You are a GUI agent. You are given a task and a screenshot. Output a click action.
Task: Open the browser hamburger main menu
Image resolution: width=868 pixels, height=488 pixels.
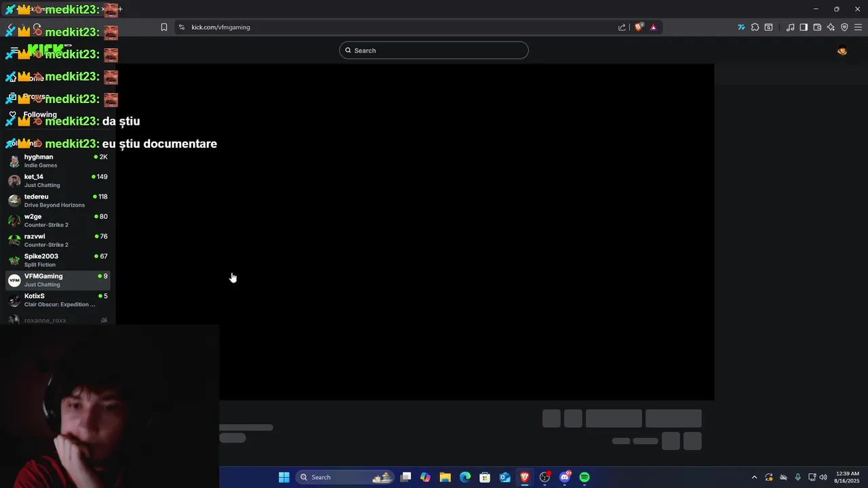[x=858, y=27]
